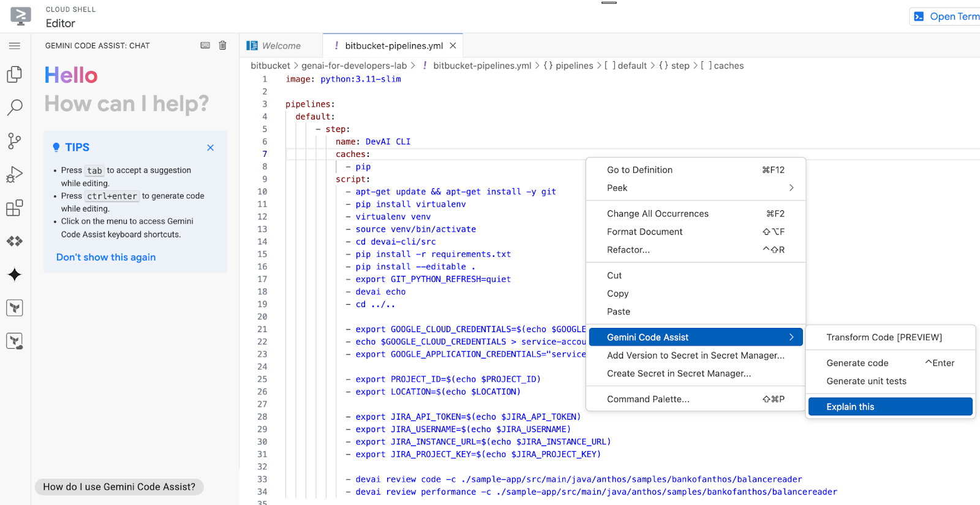Click 'export LOCATION=$(echo $LOCATION)' line
Viewport: 980px width, 505px height.
click(x=438, y=392)
